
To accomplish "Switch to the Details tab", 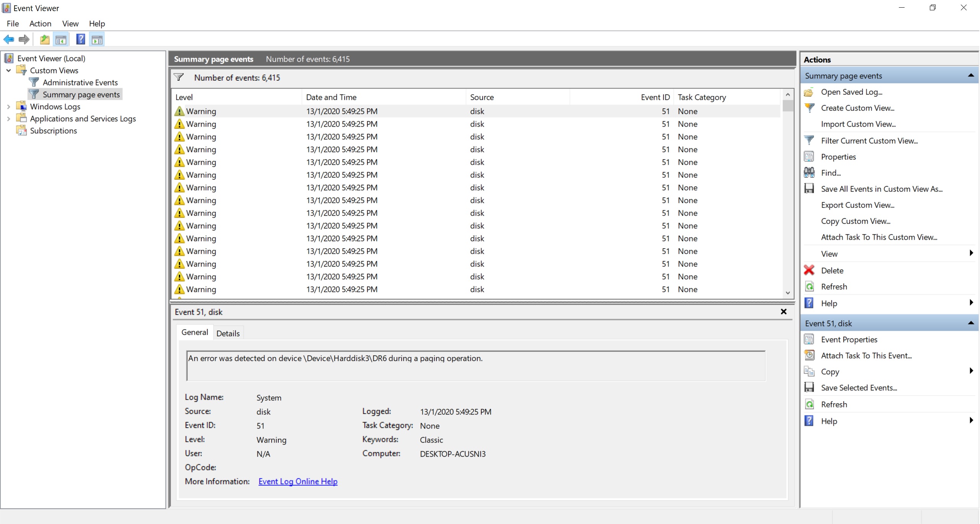I will click(228, 333).
